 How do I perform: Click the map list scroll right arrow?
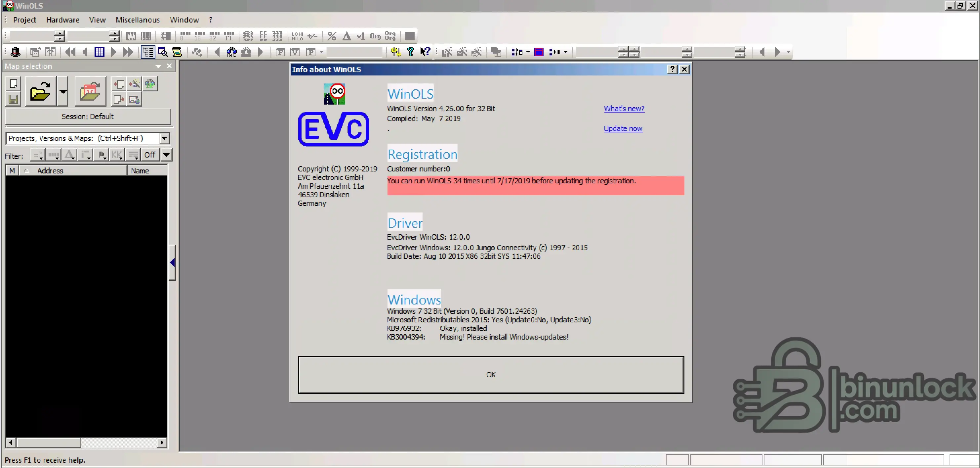pyautogui.click(x=162, y=443)
